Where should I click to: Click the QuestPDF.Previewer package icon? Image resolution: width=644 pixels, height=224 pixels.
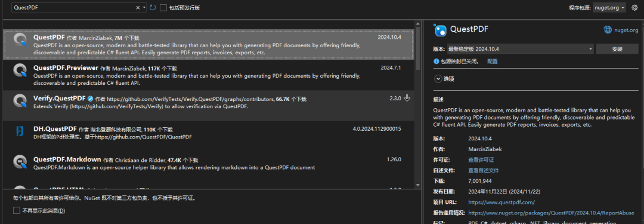[20, 69]
